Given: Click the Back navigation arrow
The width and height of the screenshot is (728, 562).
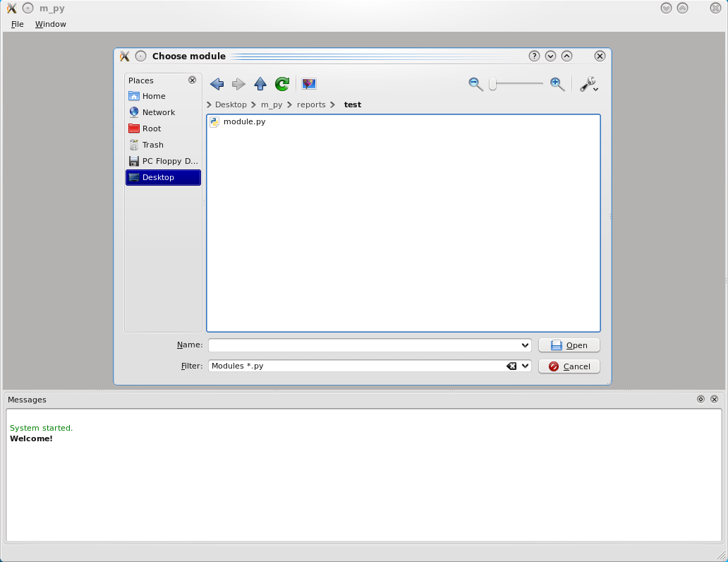Looking at the screenshot, I should 217,84.
